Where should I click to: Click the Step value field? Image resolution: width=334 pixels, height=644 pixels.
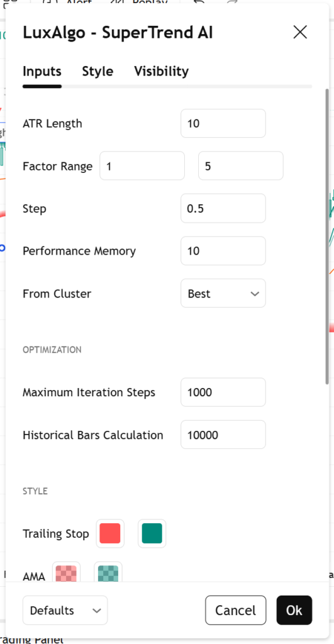[223, 208]
